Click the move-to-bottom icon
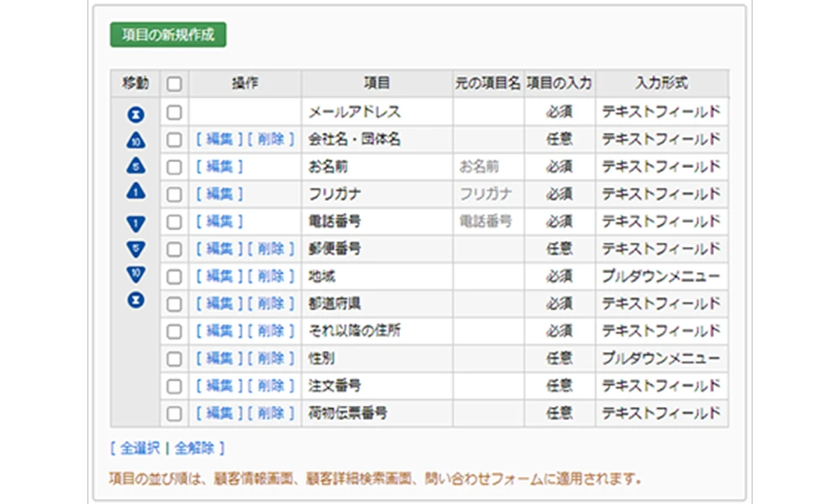This screenshot has width=840, height=504. pyautogui.click(x=135, y=300)
